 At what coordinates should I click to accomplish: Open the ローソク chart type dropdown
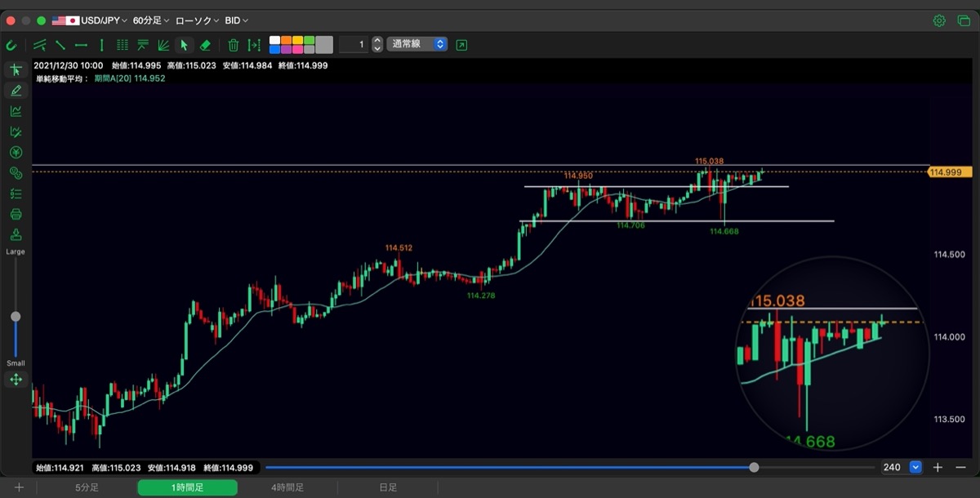coord(197,20)
